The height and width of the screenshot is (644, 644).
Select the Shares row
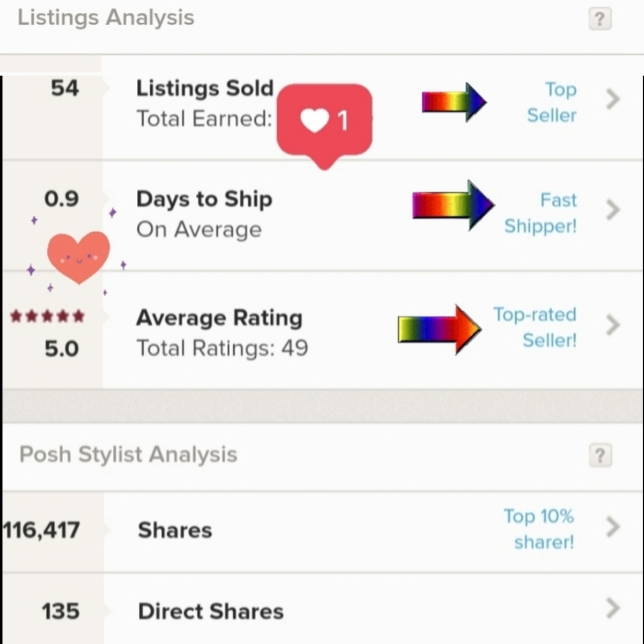[323, 532]
